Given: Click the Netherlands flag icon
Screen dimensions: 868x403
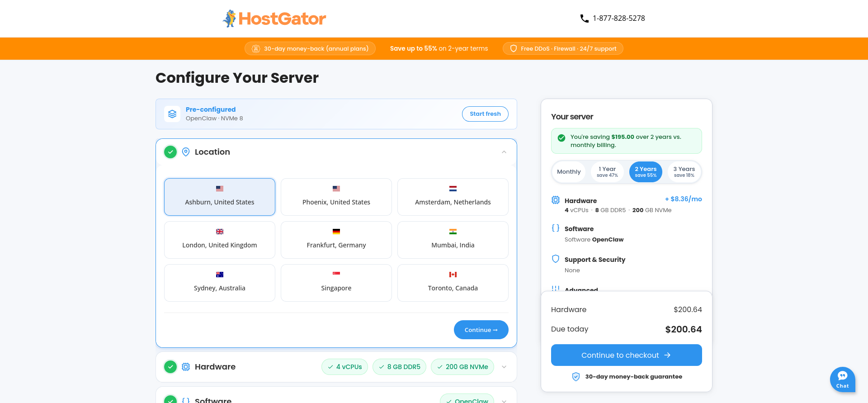Looking at the screenshot, I should tap(453, 189).
